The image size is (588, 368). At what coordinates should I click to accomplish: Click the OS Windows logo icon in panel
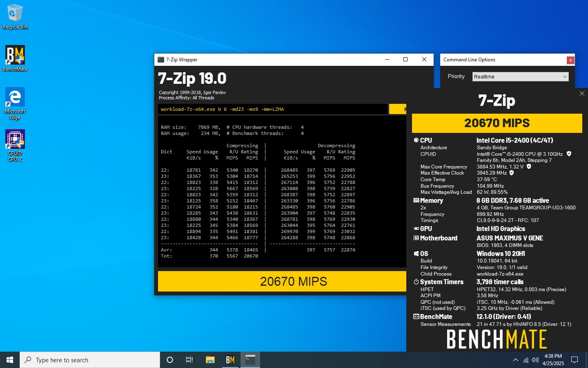(416, 254)
